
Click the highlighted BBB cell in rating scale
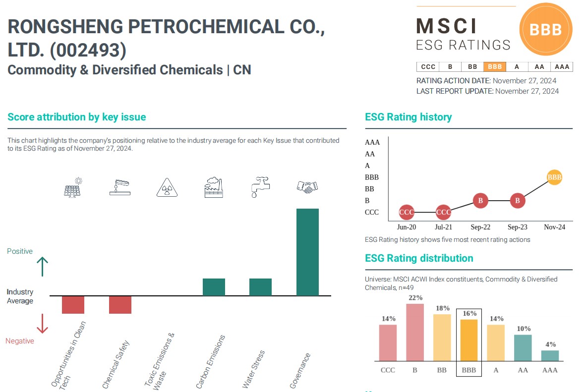pyautogui.click(x=495, y=66)
